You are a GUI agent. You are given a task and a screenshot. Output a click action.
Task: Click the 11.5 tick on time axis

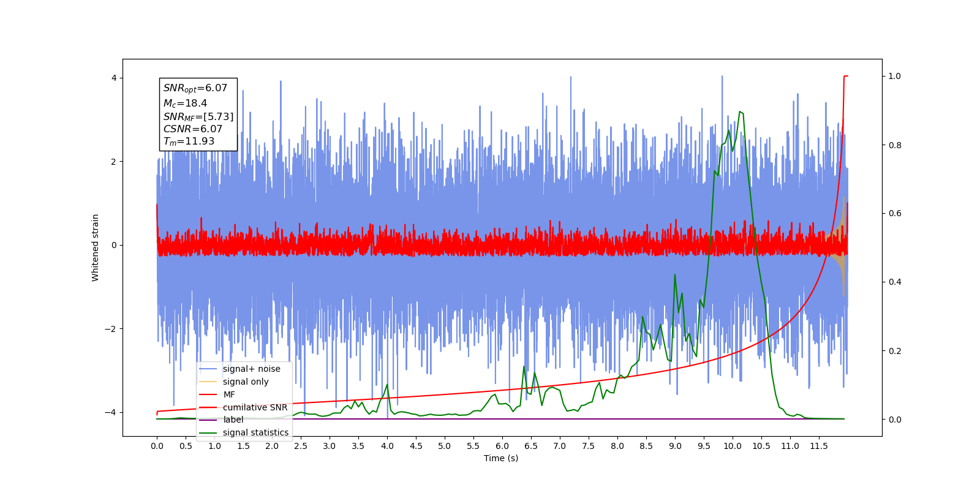click(x=819, y=446)
